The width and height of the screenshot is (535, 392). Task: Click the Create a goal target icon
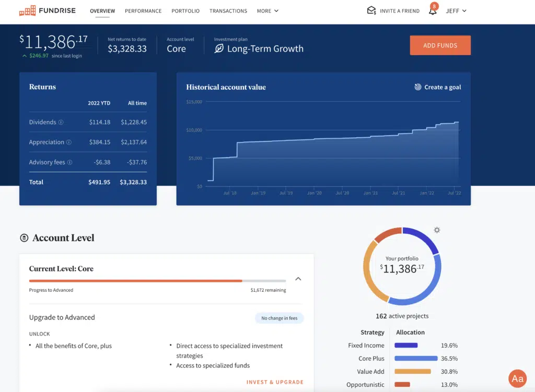coord(418,87)
